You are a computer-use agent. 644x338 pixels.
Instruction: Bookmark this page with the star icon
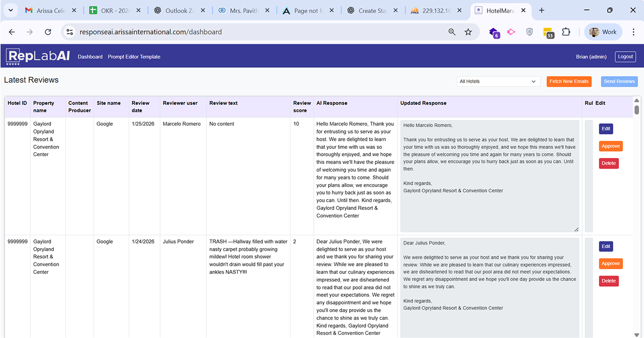[x=468, y=32]
